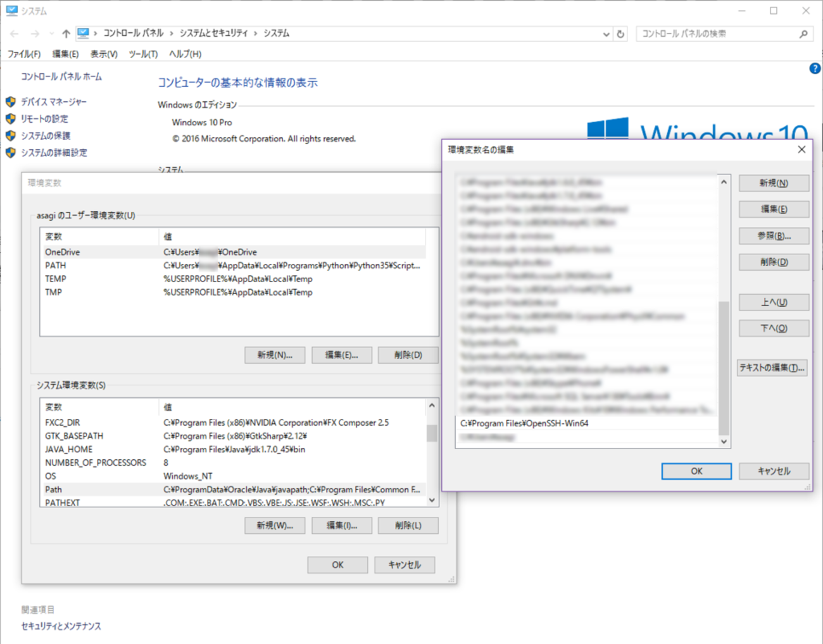Viewport: 823px width, 644px height.
Task: Select the C:¥Program Files¥OpenSSH-Win64 entry
Action: [x=587, y=423]
